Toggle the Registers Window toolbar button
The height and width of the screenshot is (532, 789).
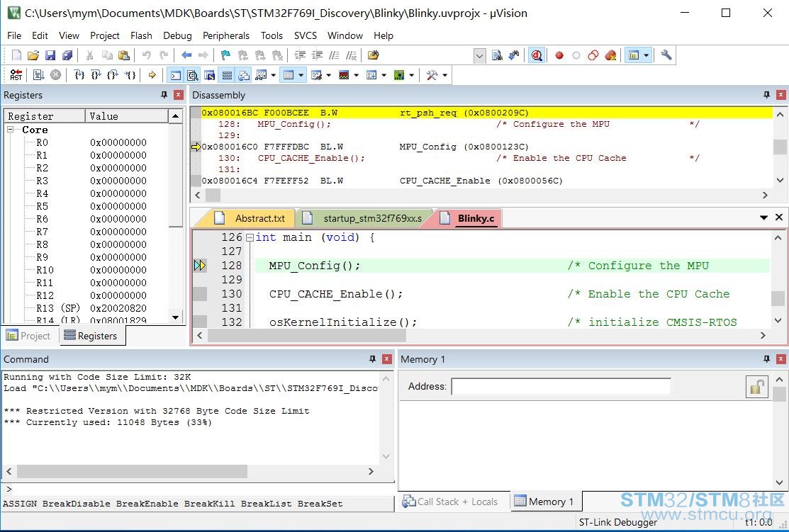(x=227, y=75)
